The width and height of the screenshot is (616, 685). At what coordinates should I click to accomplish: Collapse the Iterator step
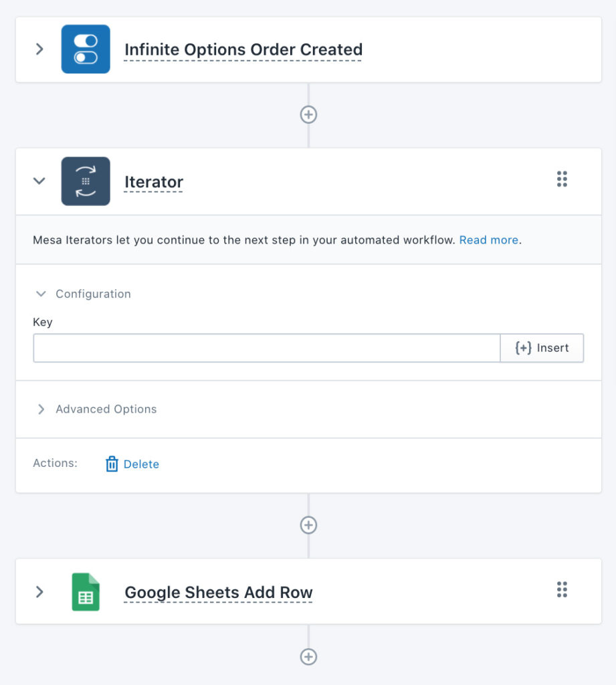click(x=39, y=181)
